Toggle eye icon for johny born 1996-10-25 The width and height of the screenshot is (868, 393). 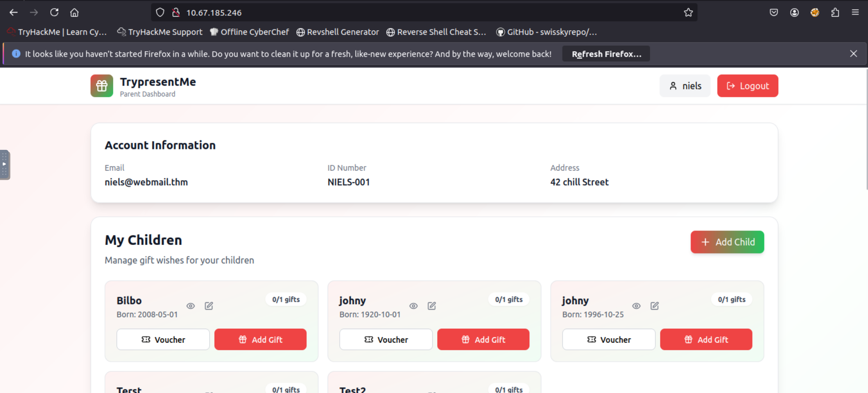(636, 306)
